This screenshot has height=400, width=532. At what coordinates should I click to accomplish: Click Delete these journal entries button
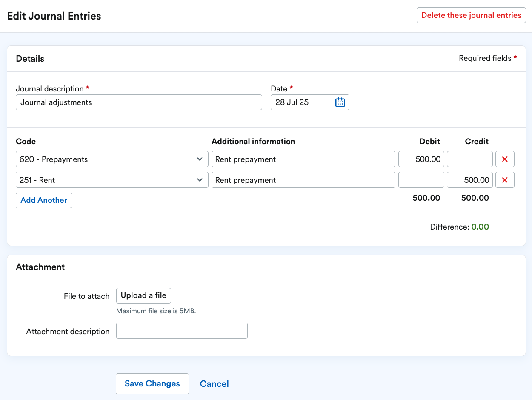coord(471,15)
